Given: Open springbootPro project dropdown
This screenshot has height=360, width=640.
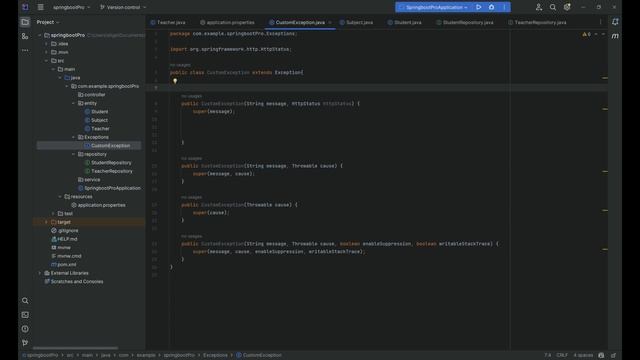Looking at the screenshot, I should point(71,7).
